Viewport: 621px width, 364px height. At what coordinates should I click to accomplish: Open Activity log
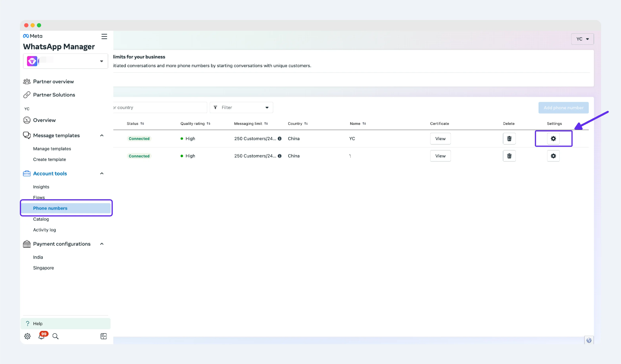pyautogui.click(x=44, y=230)
